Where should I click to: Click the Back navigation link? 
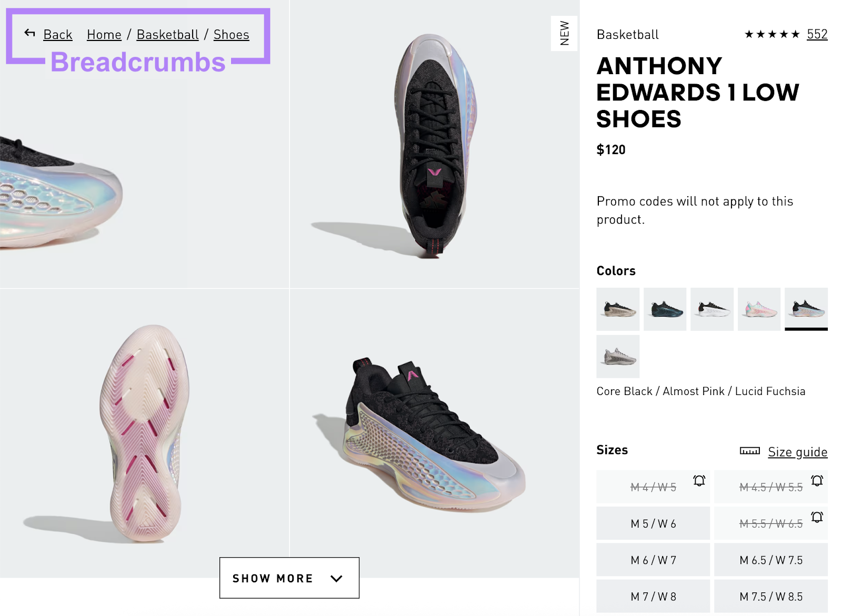click(58, 34)
